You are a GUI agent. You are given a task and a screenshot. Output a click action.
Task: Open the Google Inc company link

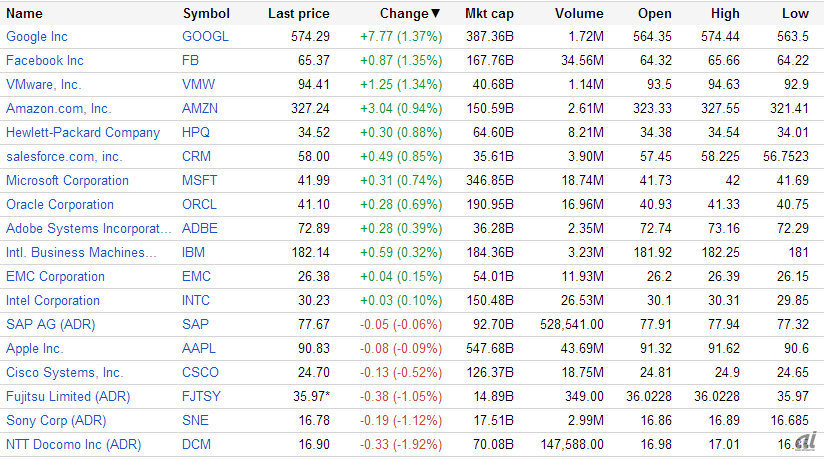point(37,37)
